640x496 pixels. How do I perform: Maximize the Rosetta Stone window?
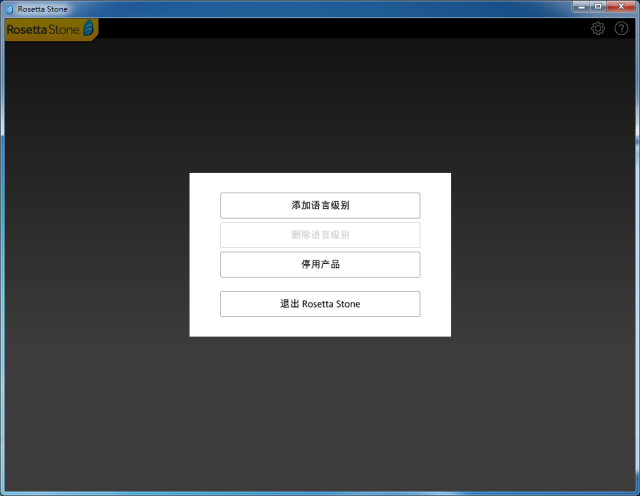tap(598, 7)
